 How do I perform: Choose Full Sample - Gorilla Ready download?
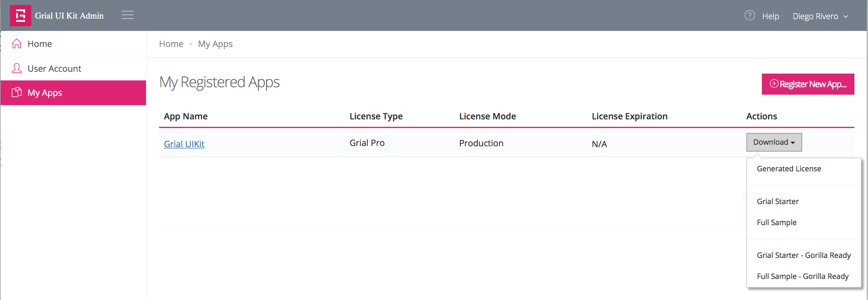803,276
